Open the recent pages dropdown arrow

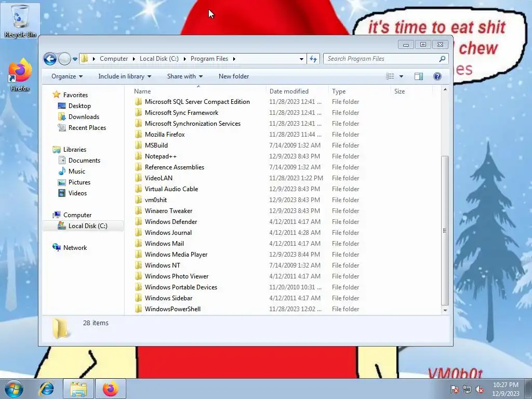(x=75, y=59)
